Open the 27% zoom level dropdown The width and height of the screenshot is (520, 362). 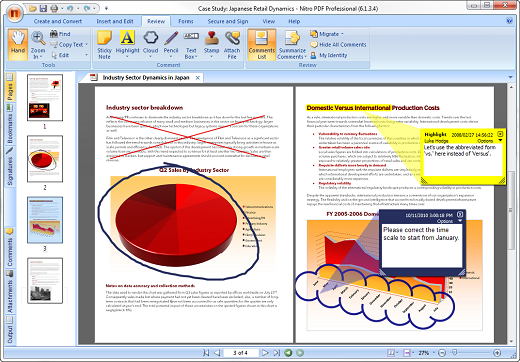434,353
